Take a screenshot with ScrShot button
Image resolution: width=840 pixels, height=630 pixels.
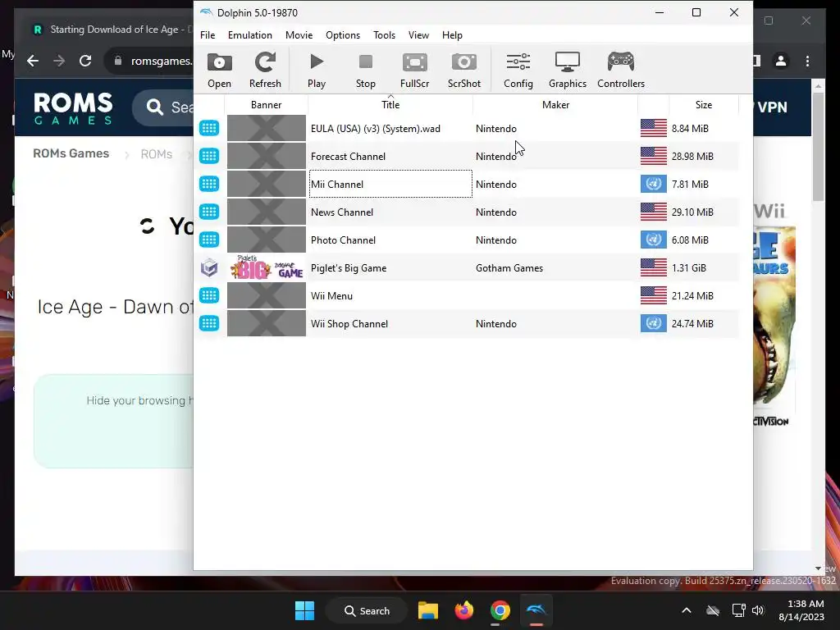pyautogui.click(x=464, y=70)
